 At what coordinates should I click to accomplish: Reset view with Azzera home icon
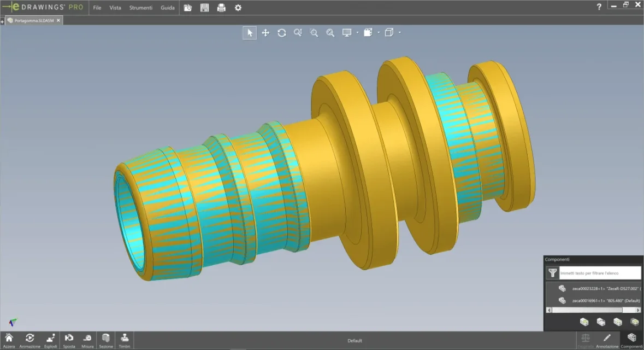point(9,341)
